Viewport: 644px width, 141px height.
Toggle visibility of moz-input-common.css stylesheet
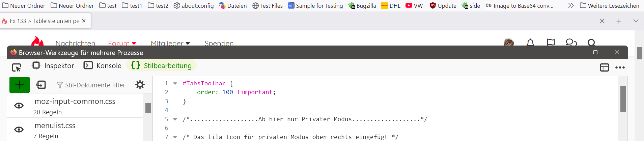click(x=19, y=106)
